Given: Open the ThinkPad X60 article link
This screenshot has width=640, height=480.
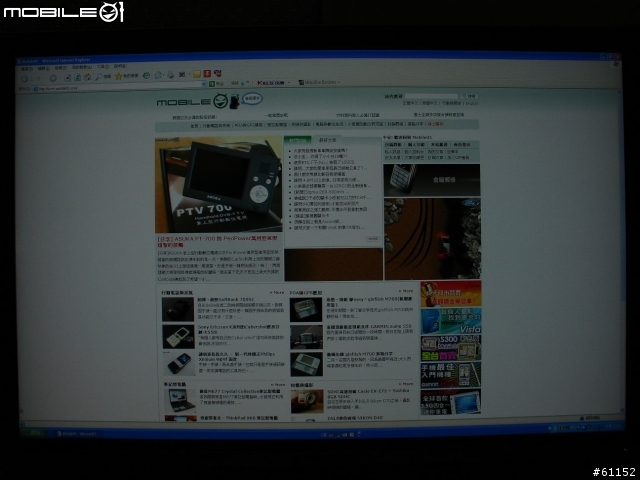Looking at the screenshot, I should click(239, 418).
